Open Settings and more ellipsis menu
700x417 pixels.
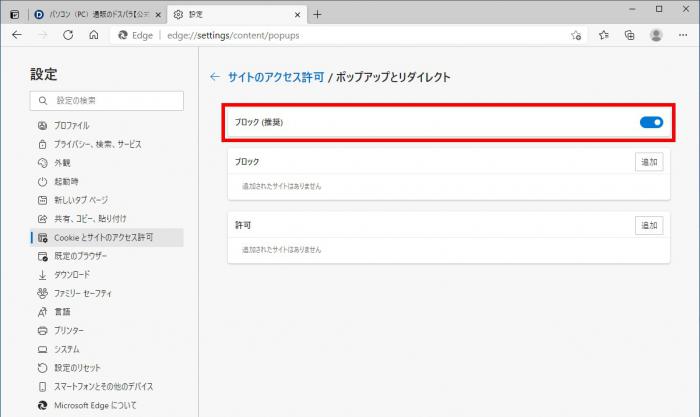pyautogui.click(x=683, y=35)
